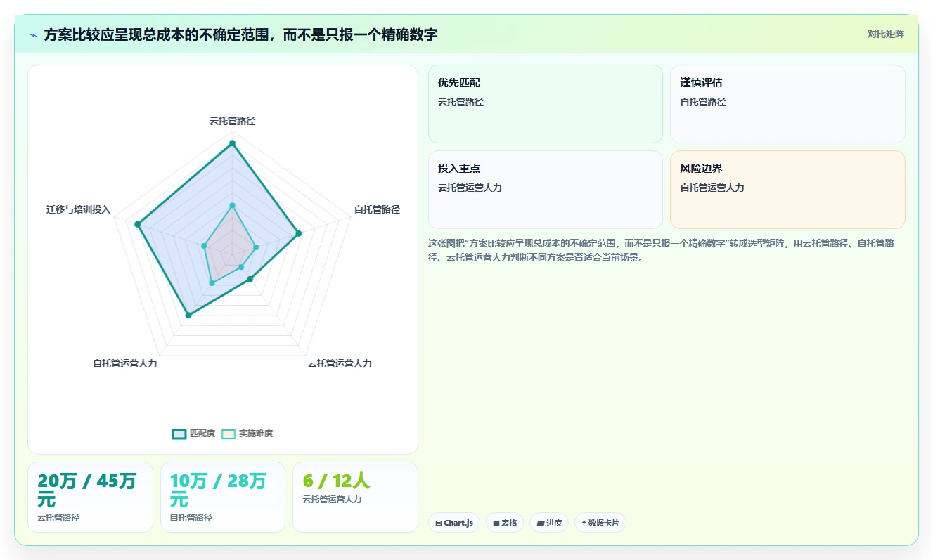The width and height of the screenshot is (933, 560).
Task: Click 自托管运营人力 text in 风险边界 card
Action: point(712,188)
